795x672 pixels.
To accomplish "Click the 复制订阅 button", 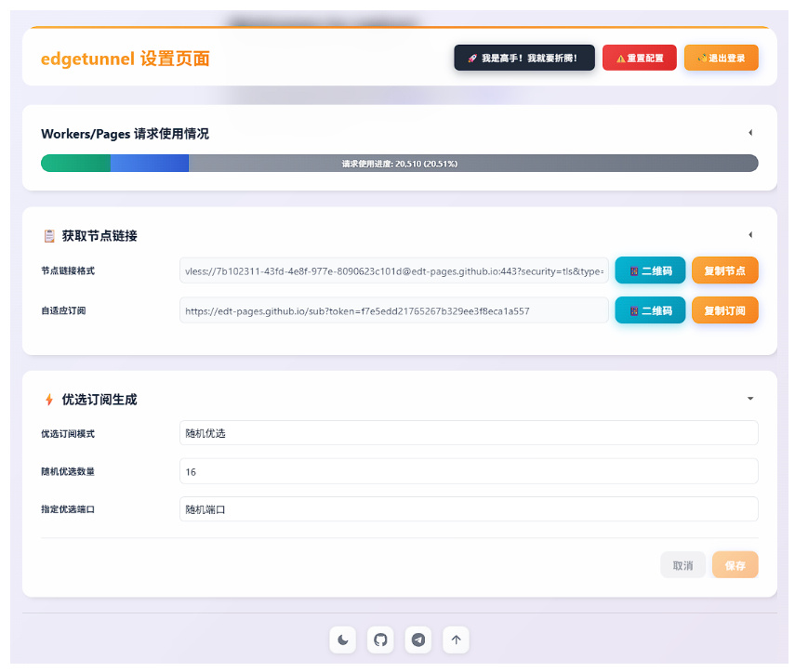I will (725, 310).
